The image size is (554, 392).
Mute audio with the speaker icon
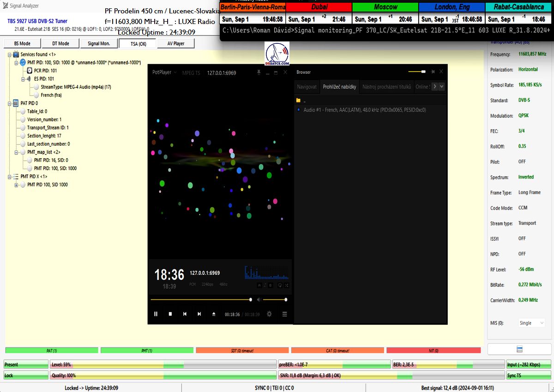click(259, 300)
